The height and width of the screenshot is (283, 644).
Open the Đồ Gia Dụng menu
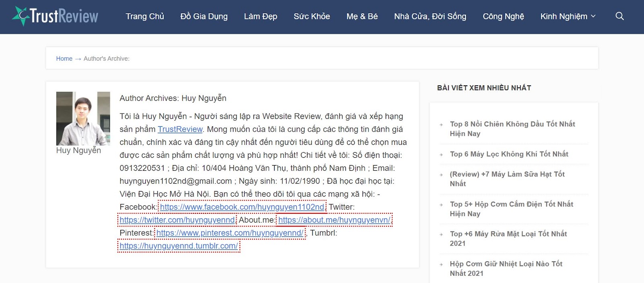click(x=204, y=17)
